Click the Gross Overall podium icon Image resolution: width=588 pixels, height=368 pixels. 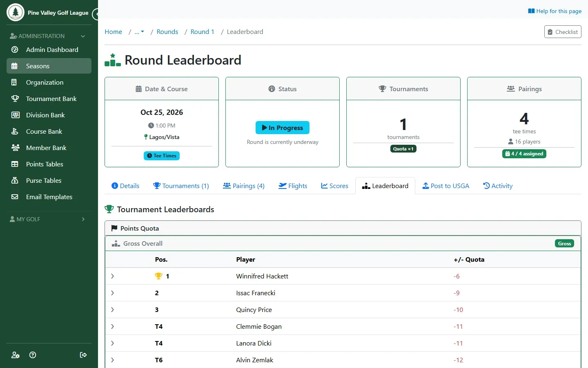click(116, 243)
